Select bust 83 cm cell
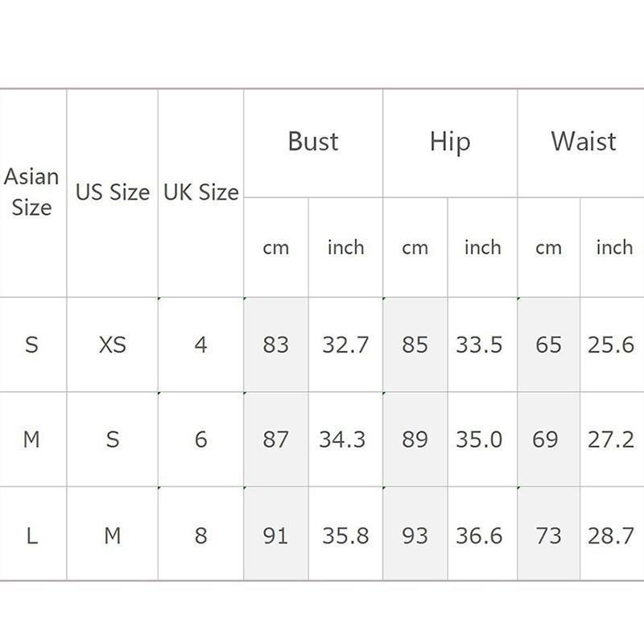Screen dimensions: 644x644 275,345
